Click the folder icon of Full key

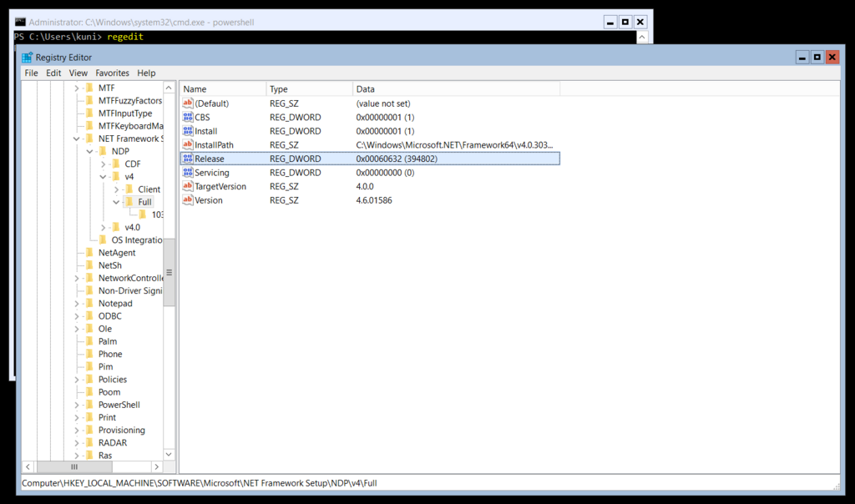point(129,202)
